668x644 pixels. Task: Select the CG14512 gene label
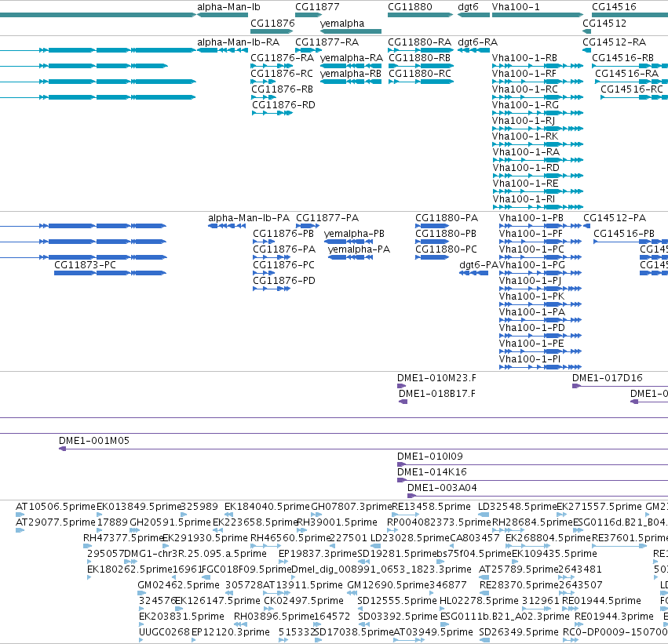(x=604, y=24)
